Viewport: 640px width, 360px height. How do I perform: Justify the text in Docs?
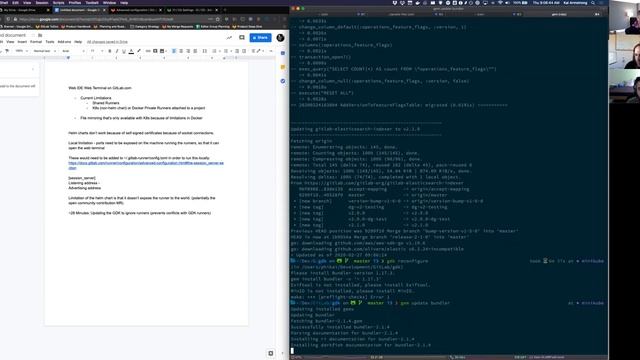195,51
